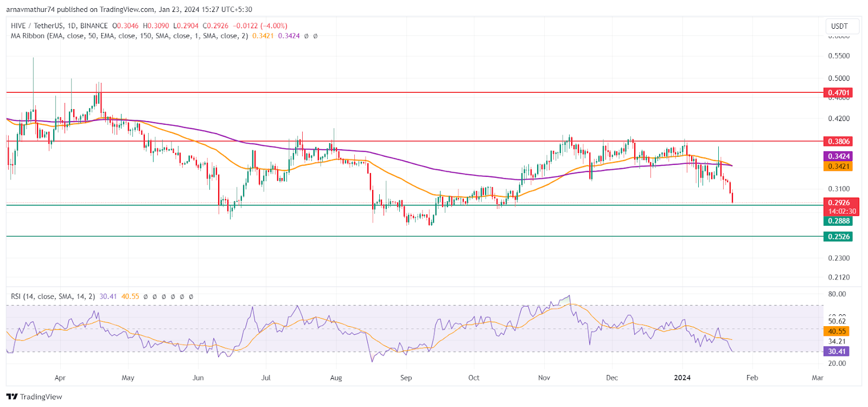Click the purple 0.3424 value in MA legend
Screen dimensions: 868x407
[289, 36]
